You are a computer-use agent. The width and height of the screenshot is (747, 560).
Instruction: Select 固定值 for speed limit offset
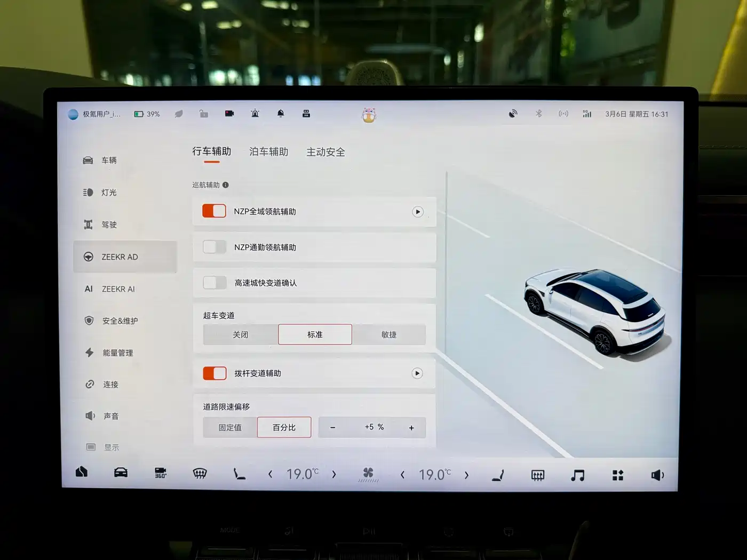230,427
